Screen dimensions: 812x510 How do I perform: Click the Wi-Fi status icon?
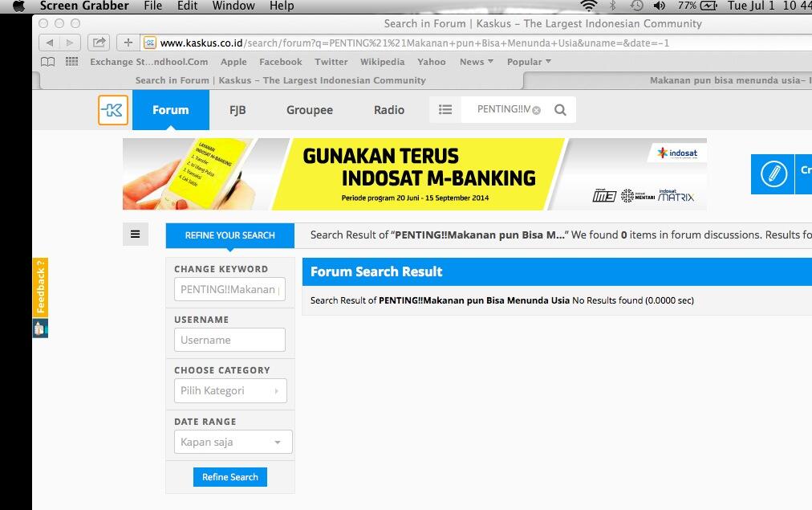coord(589,6)
